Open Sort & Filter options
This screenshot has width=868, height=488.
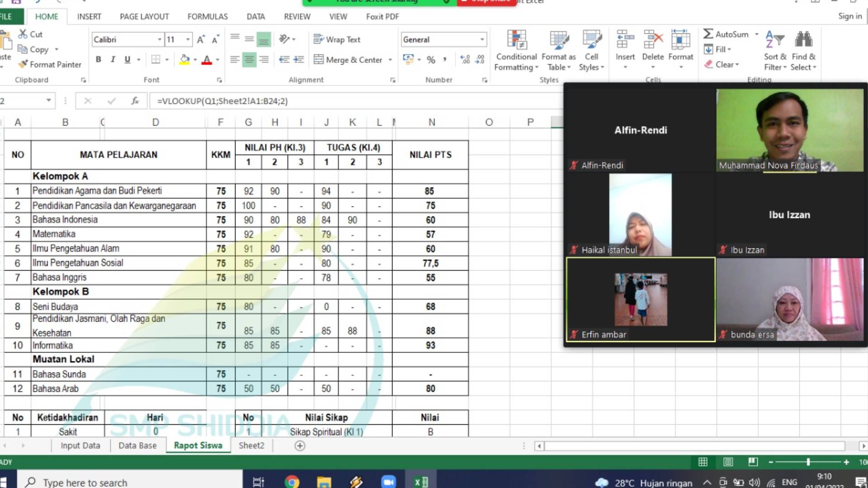(775, 50)
